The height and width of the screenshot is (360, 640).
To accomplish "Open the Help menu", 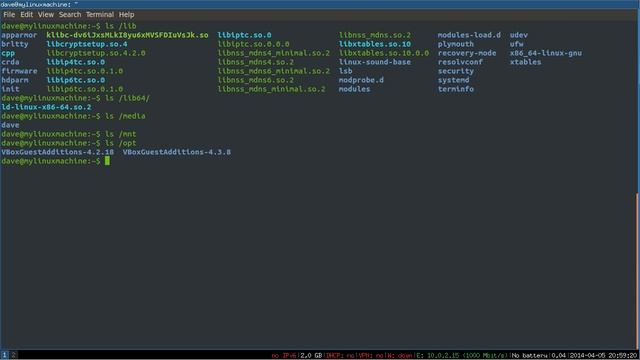I will click(x=127, y=15).
